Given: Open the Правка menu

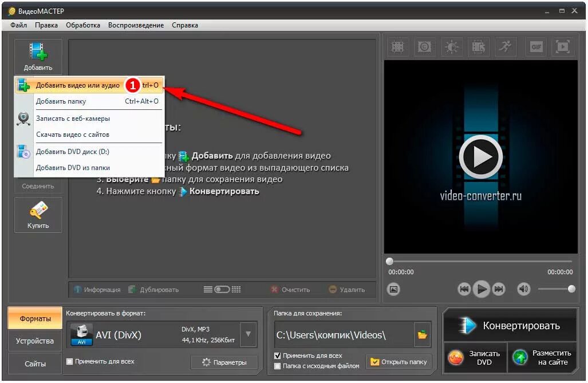Looking at the screenshot, I should point(46,25).
